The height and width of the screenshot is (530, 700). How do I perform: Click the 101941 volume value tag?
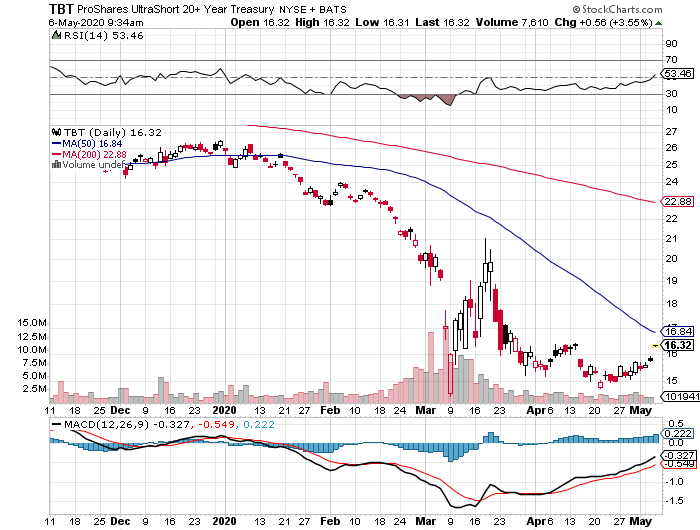tap(681, 396)
